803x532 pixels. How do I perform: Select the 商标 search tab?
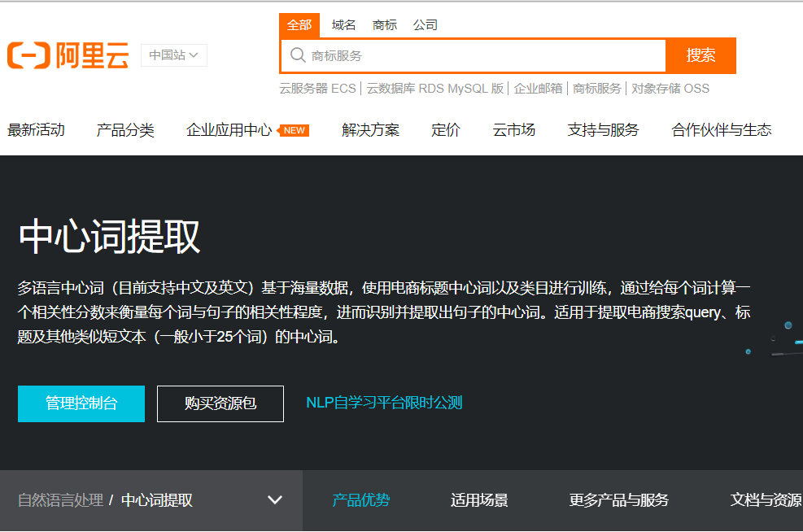(385, 25)
